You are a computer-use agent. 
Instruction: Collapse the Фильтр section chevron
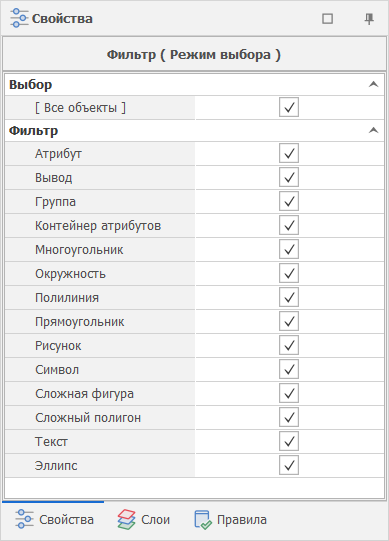click(373, 130)
